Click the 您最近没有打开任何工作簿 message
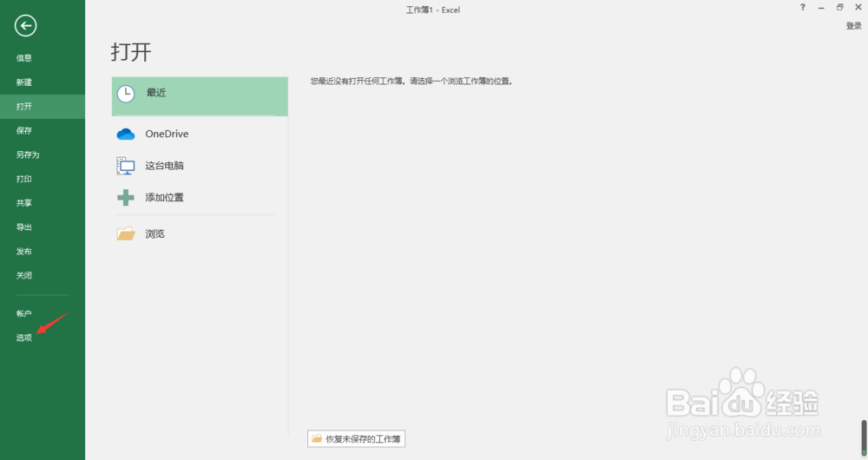The image size is (868, 460). (411, 82)
